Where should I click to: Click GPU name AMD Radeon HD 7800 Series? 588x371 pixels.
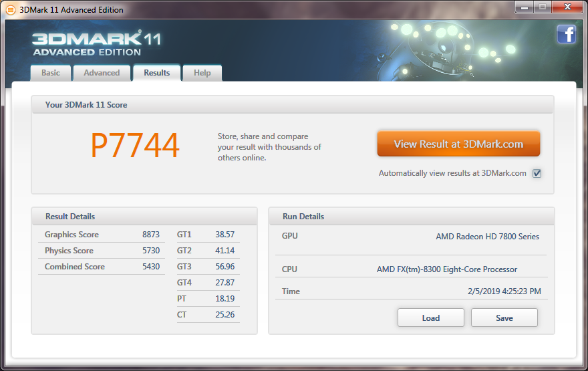point(488,237)
